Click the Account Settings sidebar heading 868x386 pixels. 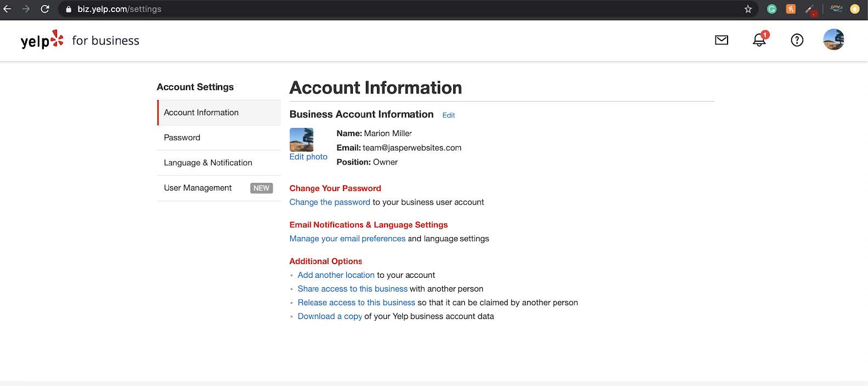coord(195,87)
